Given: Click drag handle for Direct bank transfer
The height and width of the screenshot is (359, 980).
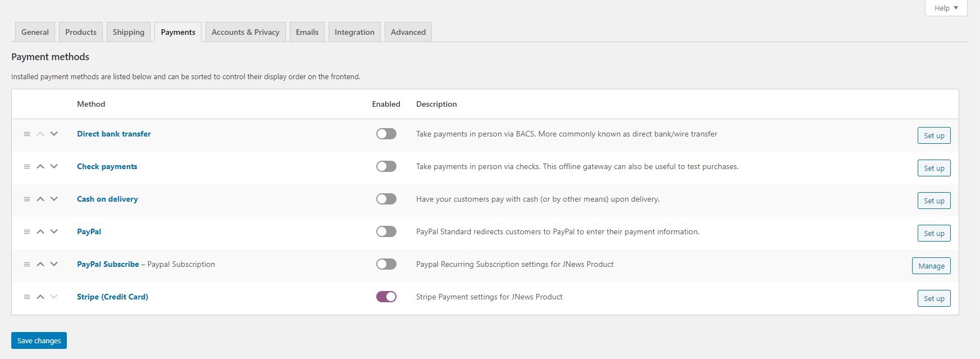Looking at the screenshot, I should point(27,134).
